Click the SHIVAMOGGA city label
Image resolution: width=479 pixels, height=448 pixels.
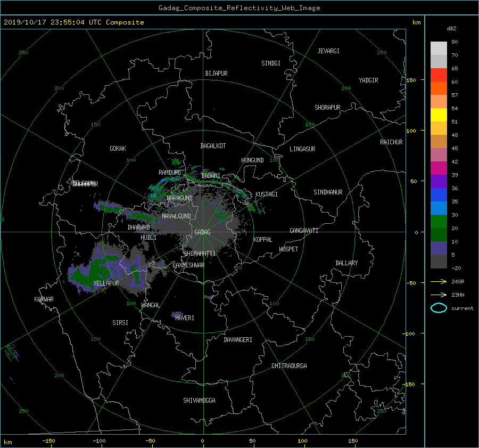(x=199, y=401)
